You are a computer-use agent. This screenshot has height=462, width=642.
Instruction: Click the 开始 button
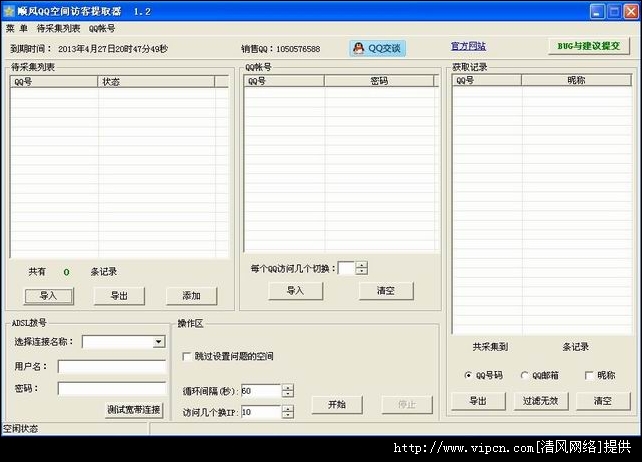coord(337,405)
